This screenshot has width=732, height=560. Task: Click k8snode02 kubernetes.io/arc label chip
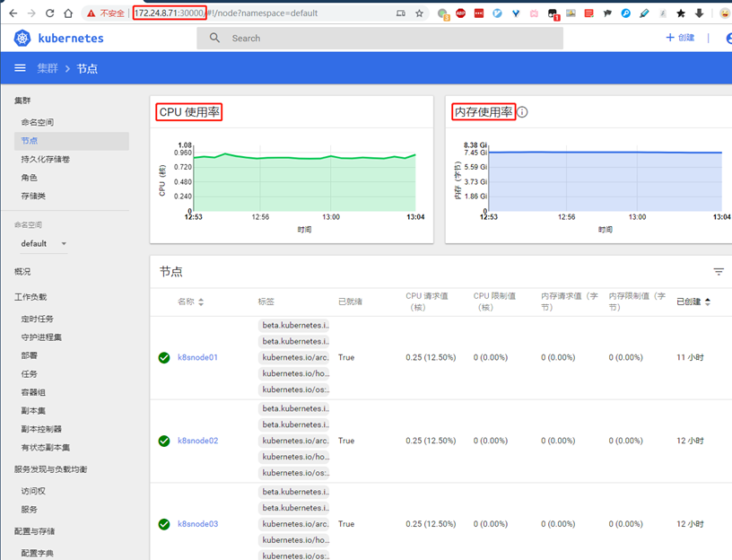pos(294,441)
